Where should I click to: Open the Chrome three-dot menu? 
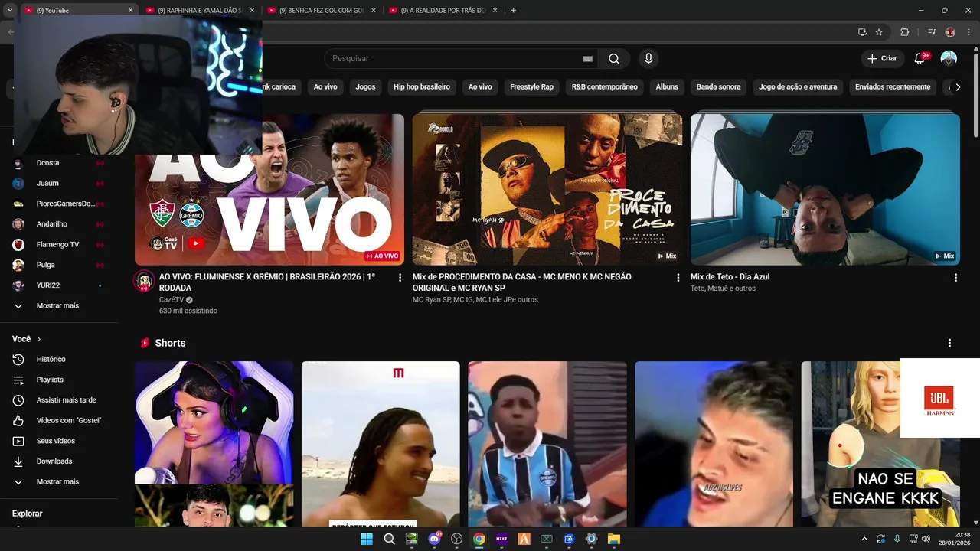[969, 32]
